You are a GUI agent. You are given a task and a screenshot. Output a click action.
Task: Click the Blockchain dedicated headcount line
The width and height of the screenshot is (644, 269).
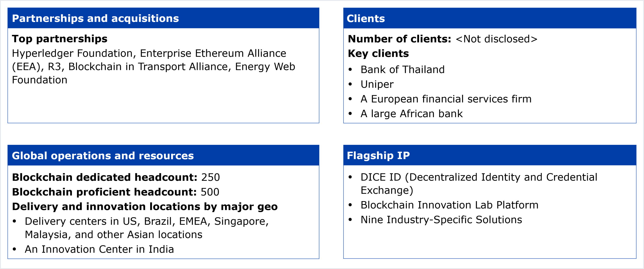click(116, 177)
